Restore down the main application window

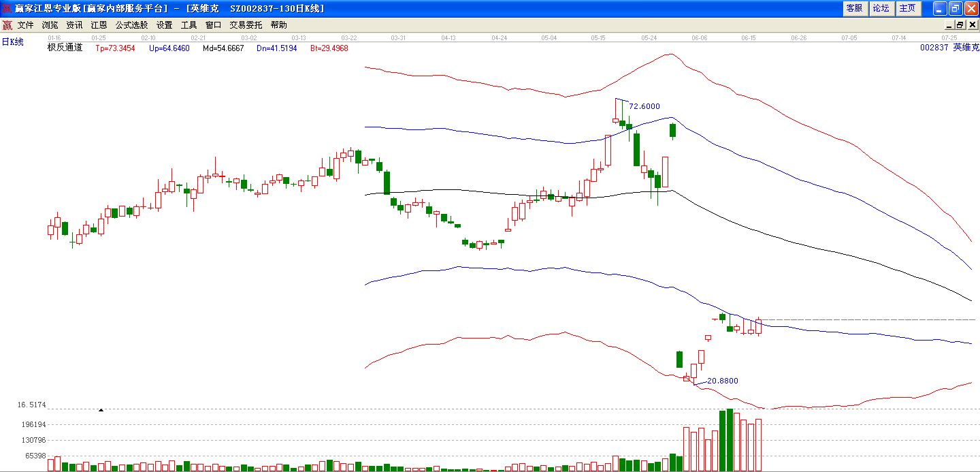point(955,8)
